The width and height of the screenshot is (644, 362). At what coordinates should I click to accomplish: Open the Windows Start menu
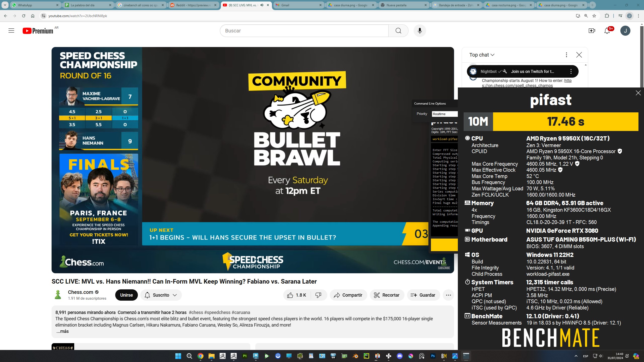(x=178, y=356)
